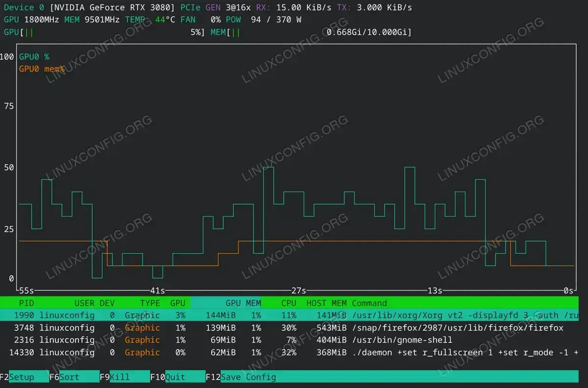Quit nvtop via F10 Quit
The width and height of the screenshot is (588, 388).
point(177,377)
